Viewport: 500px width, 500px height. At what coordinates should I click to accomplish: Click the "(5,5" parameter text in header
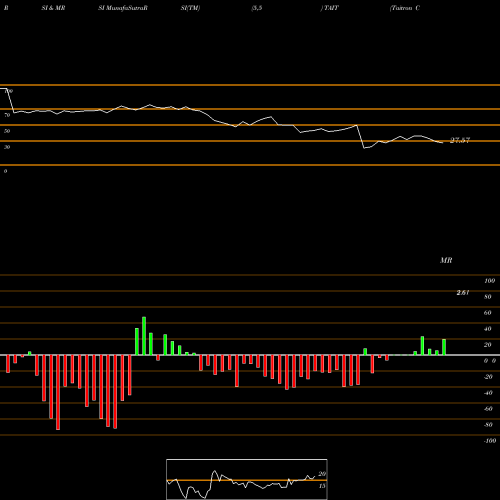[x=257, y=8]
